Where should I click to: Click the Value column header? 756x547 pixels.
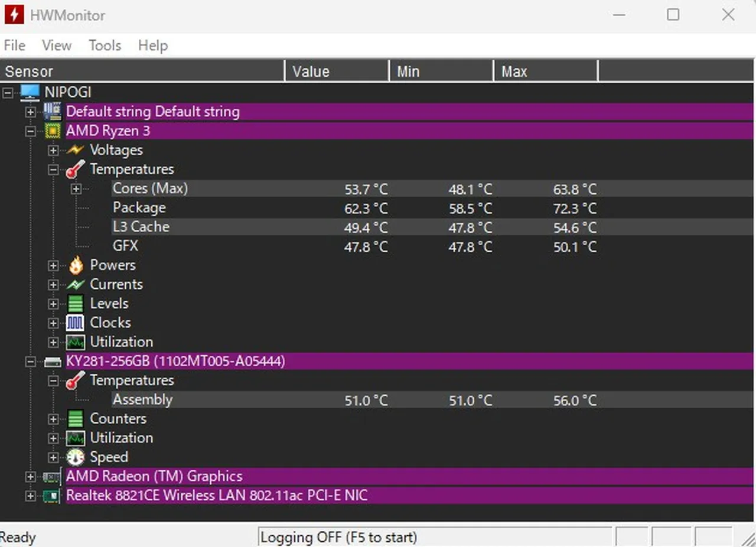(x=337, y=71)
